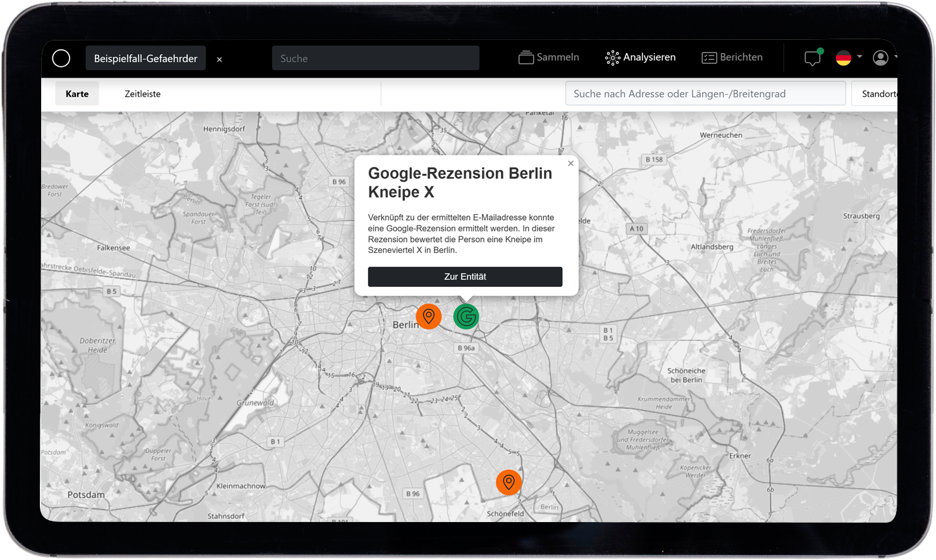Open the Beispielfall-Gefaehrder case tab
Screen dimensions: 936x560
[145, 58]
